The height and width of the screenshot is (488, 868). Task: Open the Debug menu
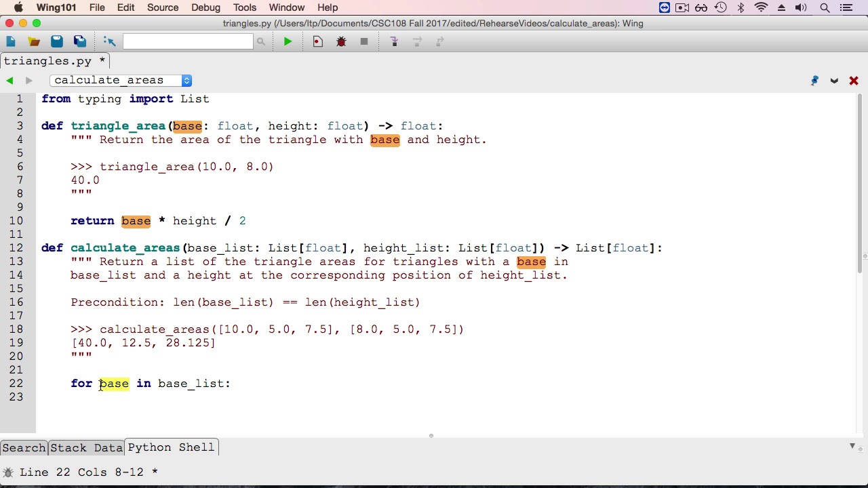pos(205,7)
